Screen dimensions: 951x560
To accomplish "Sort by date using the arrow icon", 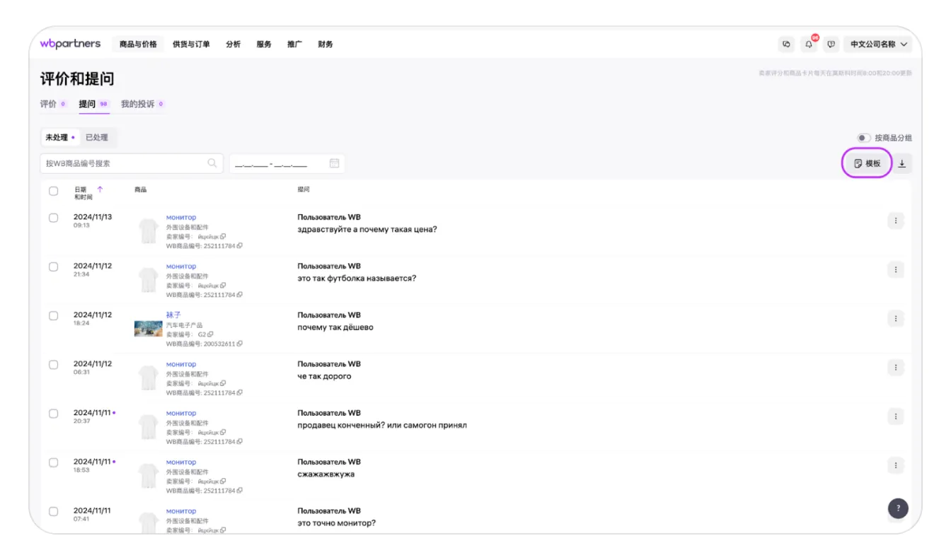I will (100, 189).
